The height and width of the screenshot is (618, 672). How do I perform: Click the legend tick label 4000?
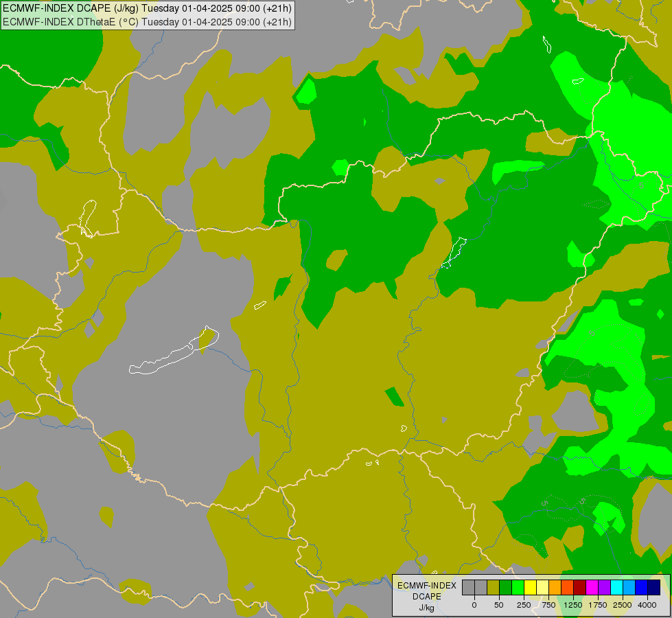[x=647, y=605]
